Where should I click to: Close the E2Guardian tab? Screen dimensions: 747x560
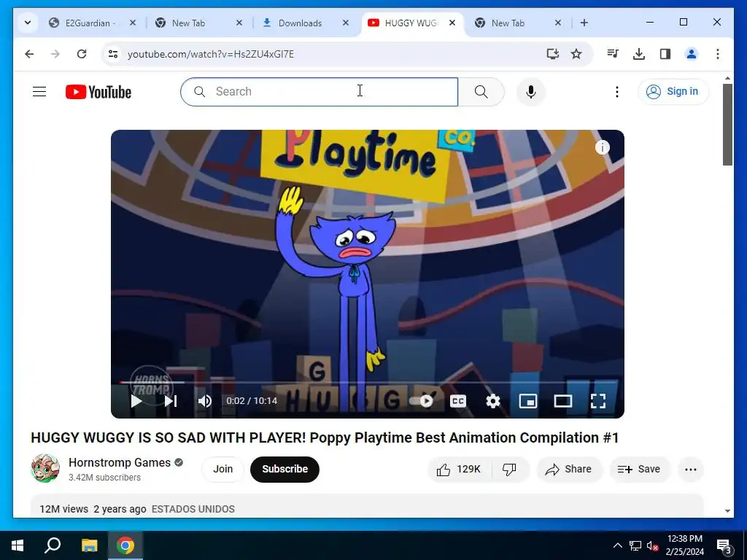[133, 23]
